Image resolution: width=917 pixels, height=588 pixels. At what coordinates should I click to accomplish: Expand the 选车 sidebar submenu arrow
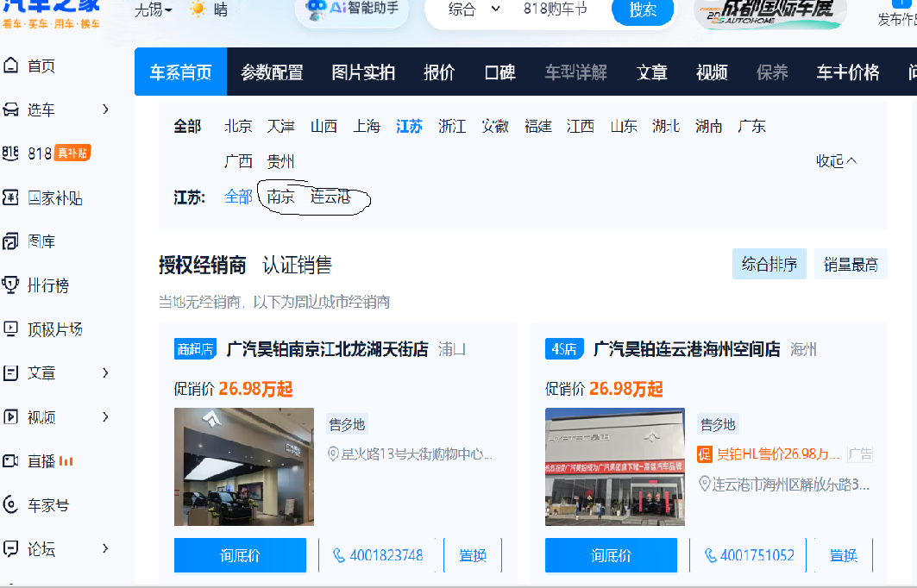tap(106, 109)
